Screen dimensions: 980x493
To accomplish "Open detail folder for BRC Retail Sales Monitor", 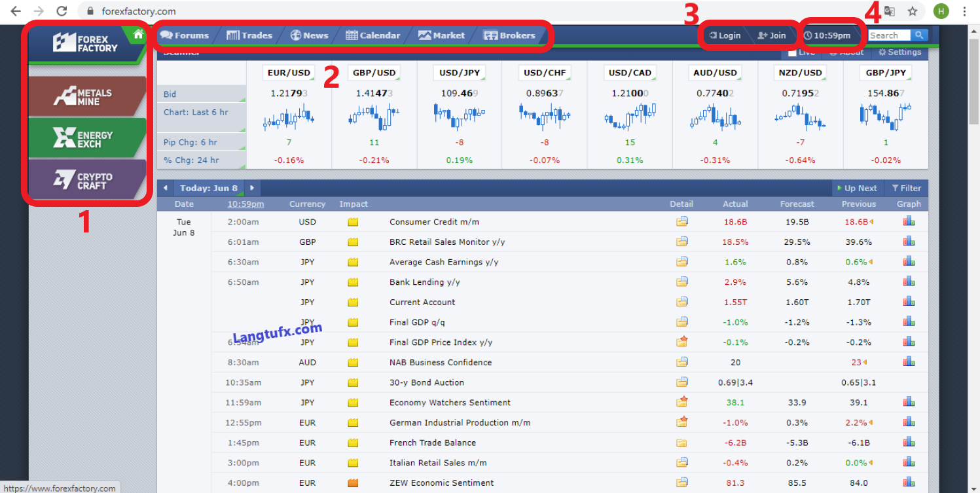I will pos(682,242).
